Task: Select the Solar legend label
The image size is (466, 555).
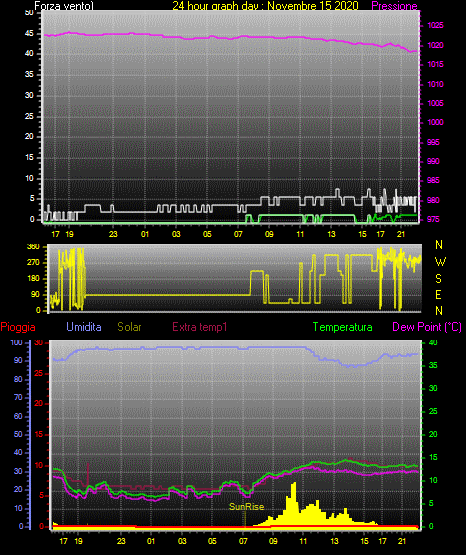Action: [130, 327]
